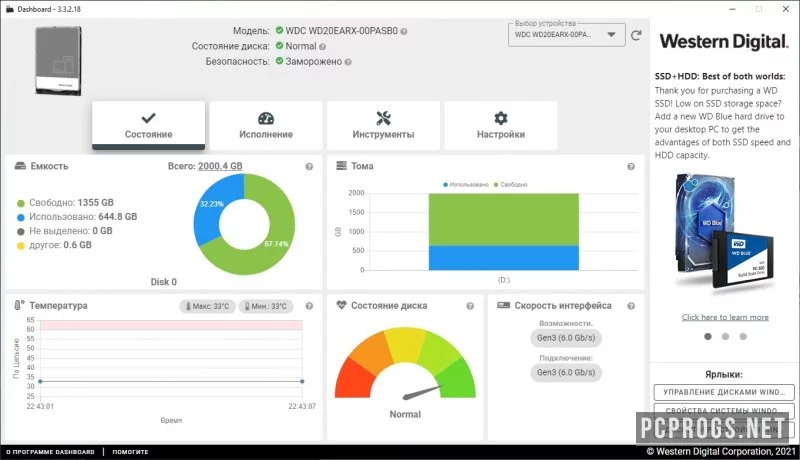Click the Емкость drive icon
The height and width of the screenshot is (460, 800).
tap(20, 166)
